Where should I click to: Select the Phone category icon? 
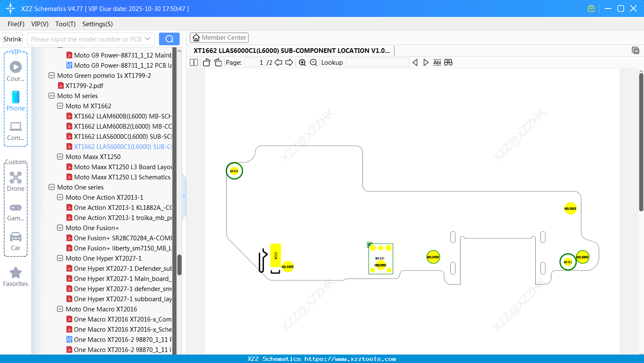(16, 101)
